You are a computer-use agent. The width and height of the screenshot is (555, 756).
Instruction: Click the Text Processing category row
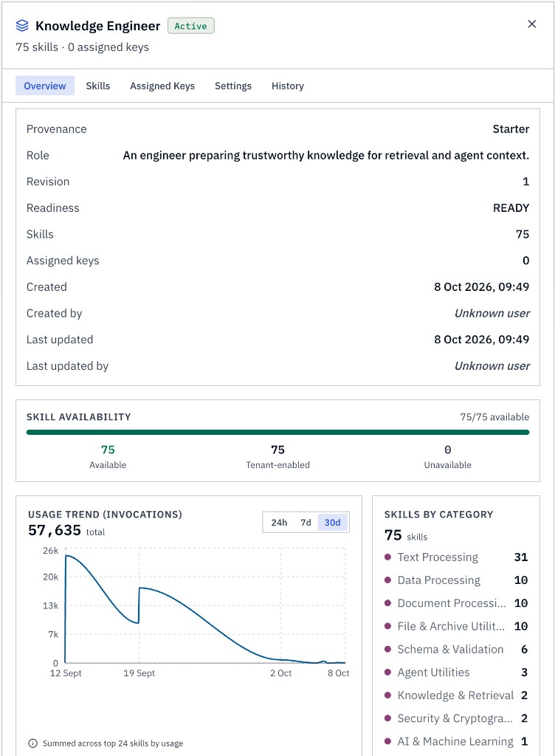[x=456, y=557]
